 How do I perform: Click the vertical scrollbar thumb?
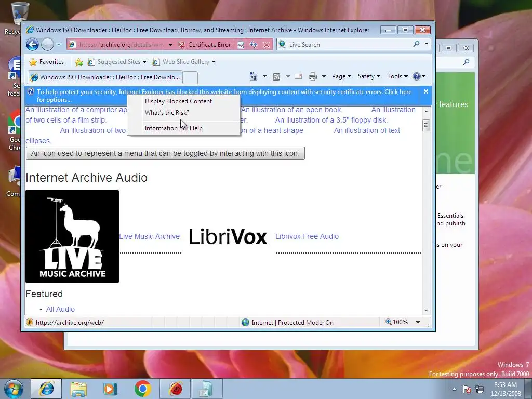point(427,125)
